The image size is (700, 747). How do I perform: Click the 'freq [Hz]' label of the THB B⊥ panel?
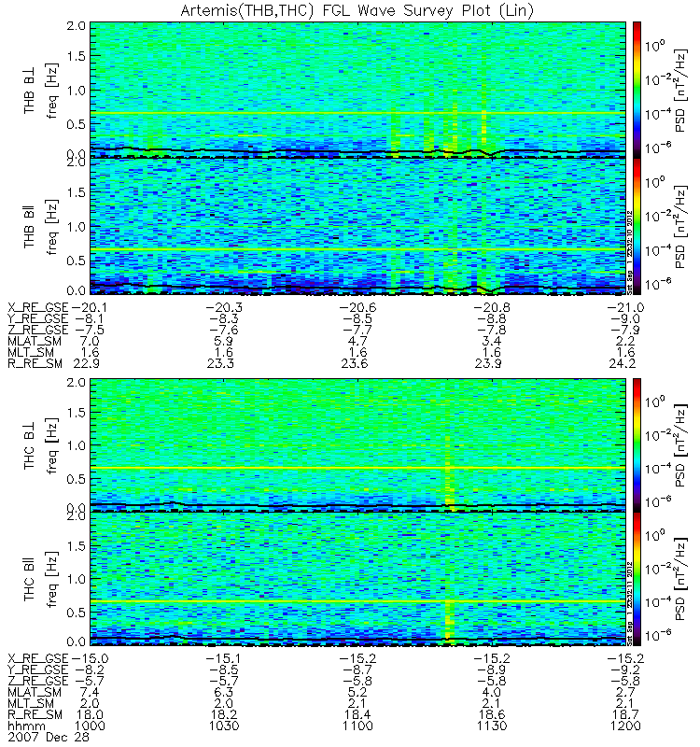pos(51,91)
